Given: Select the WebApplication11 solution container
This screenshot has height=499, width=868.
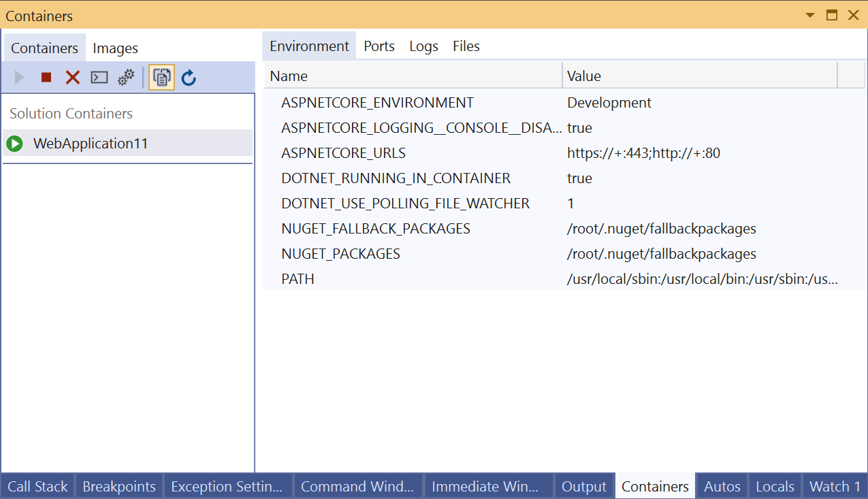Looking at the screenshot, I should (91, 144).
